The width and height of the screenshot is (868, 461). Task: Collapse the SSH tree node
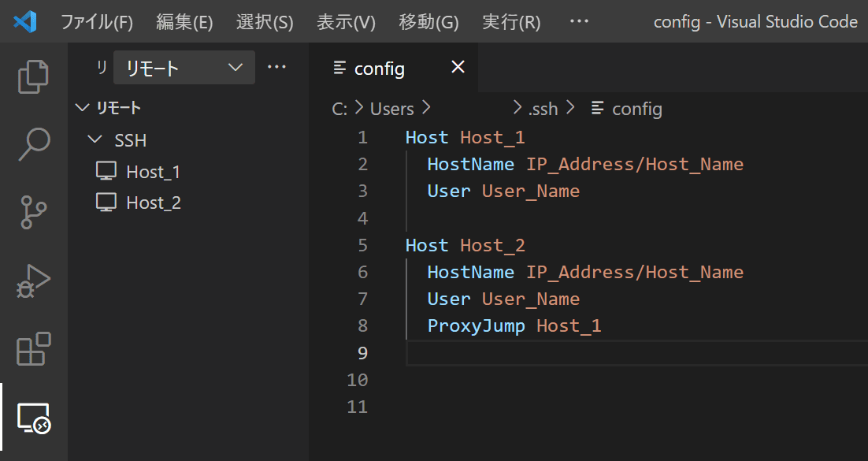(95, 139)
